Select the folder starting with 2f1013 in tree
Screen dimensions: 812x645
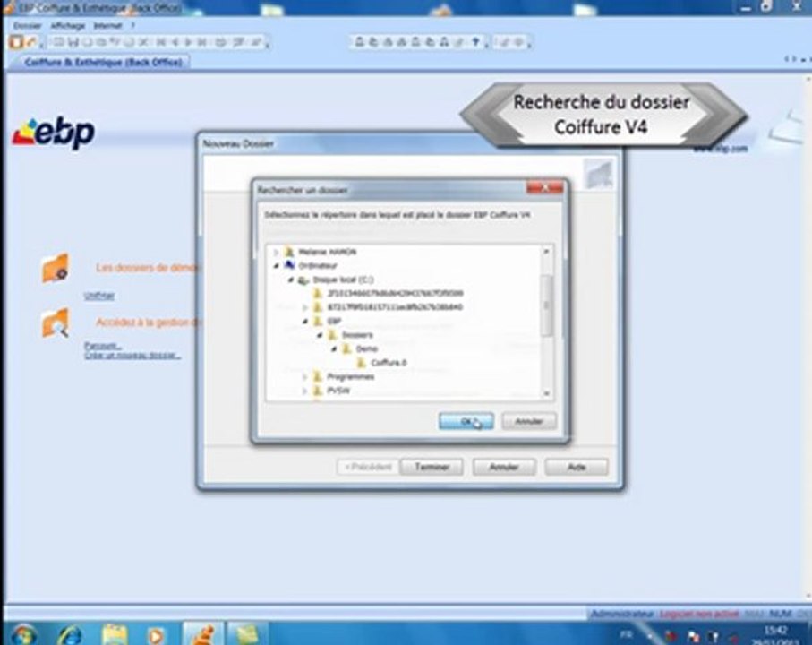click(395, 293)
